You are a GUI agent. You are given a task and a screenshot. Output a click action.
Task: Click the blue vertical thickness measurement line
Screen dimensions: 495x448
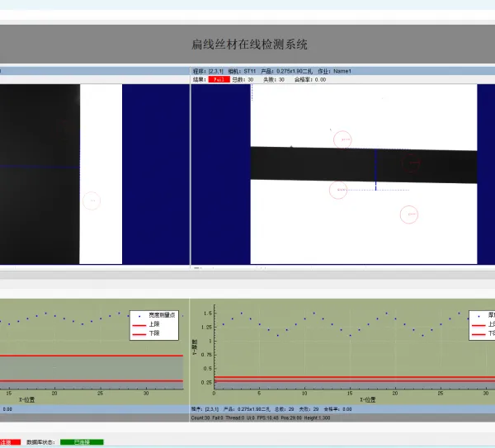tap(375, 170)
